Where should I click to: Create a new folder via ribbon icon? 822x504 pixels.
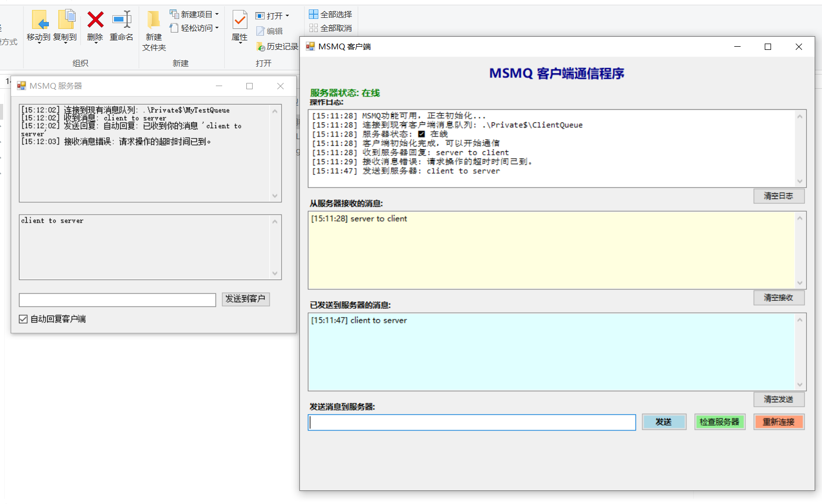coord(153,20)
